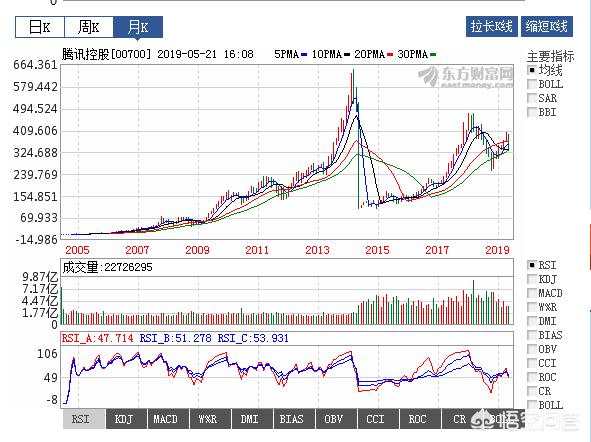Switch to the 日K daily chart tab
591x442 pixels.
pyautogui.click(x=40, y=27)
